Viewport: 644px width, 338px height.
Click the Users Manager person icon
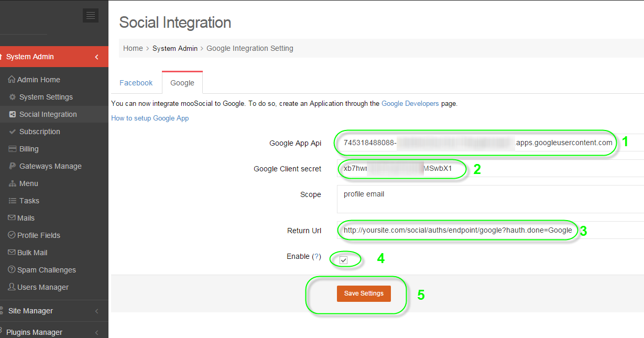pyautogui.click(x=12, y=287)
